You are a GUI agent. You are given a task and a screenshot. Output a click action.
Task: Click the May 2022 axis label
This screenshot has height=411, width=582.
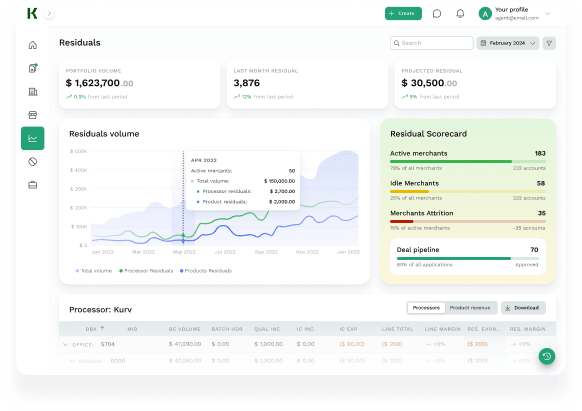[184, 252]
